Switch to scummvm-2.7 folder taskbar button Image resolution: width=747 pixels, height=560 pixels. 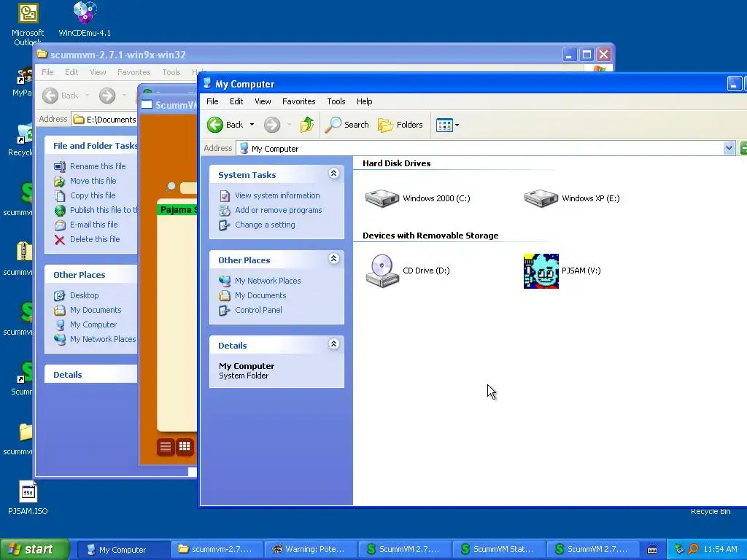pyautogui.click(x=217, y=550)
